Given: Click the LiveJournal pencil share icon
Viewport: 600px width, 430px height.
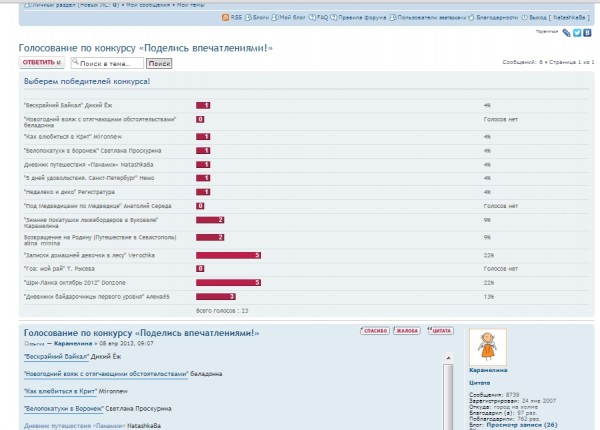Looking at the screenshot, I should point(567,33).
